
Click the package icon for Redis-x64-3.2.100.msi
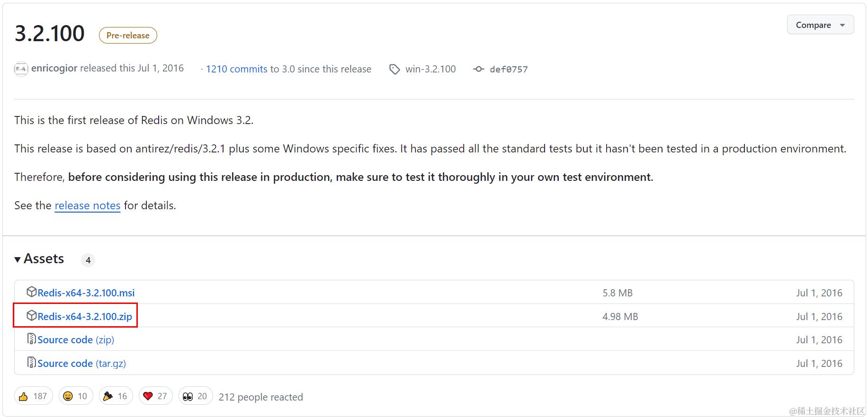coord(32,292)
